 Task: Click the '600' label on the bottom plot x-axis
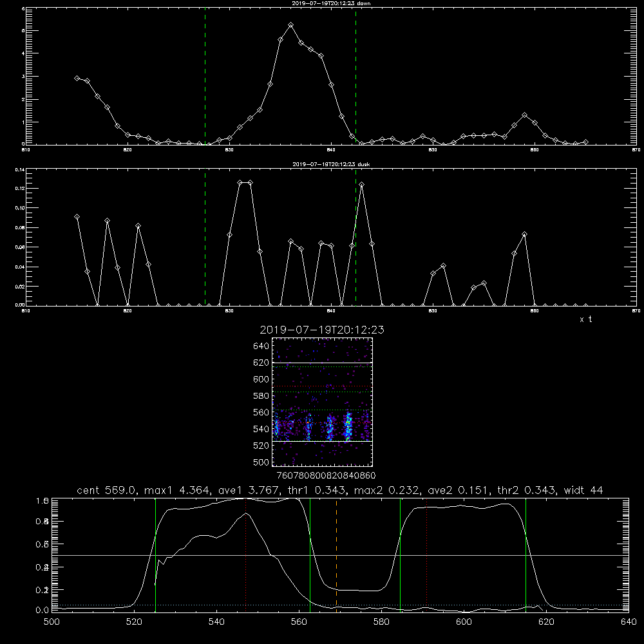(x=464, y=622)
